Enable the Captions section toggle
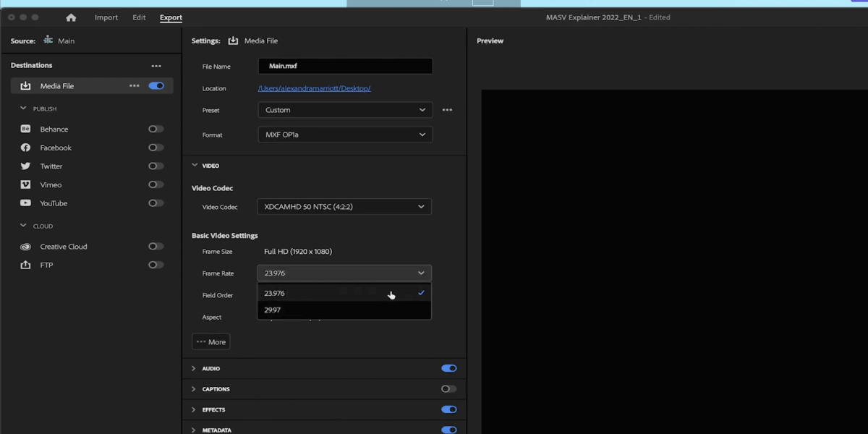This screenshot has width=868, height=434. point(449,389)
